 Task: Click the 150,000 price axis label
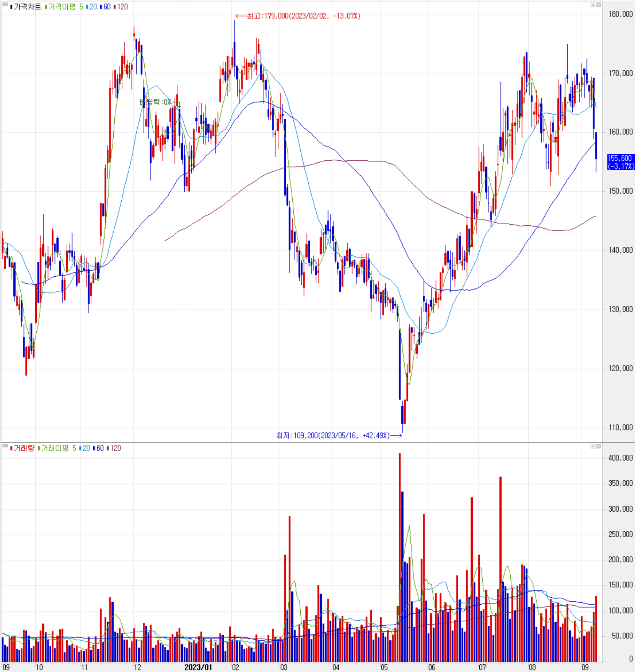click(620, 191)
